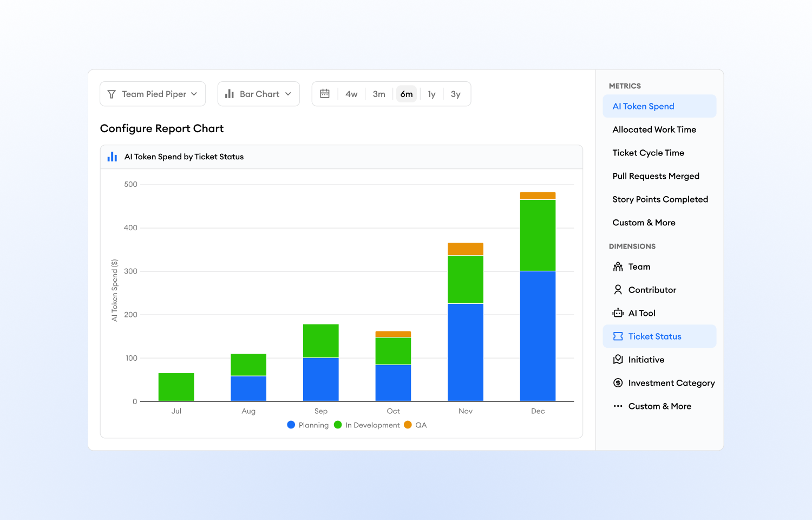Click the Investment Category dollar icon
The width and height of the screenshot is (812, 520).
[618, 383]
